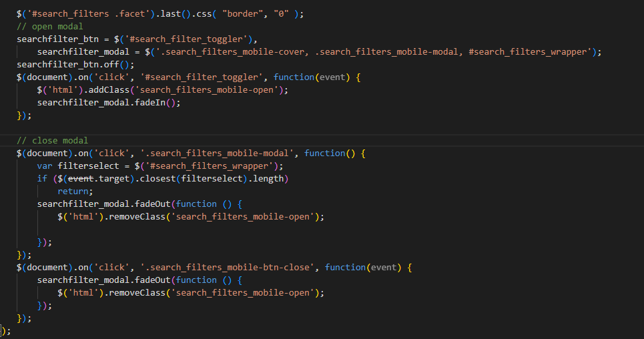644x339 pixels.
Task: Click "$('html').addClass" call
Action: [83, 90]
